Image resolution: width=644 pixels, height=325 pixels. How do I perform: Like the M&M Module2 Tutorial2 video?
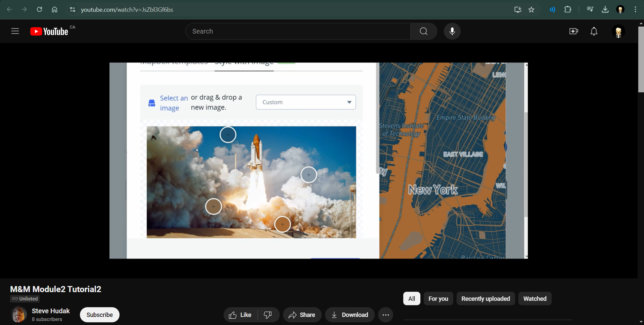pyautogui.click(x=240, y=315)
